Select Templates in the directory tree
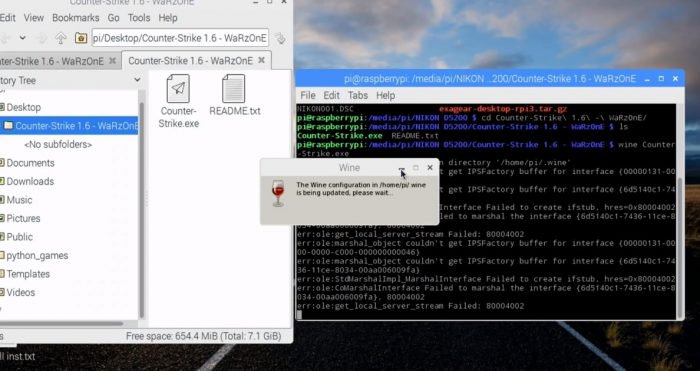700x371 pixels. tap(28, 274)
